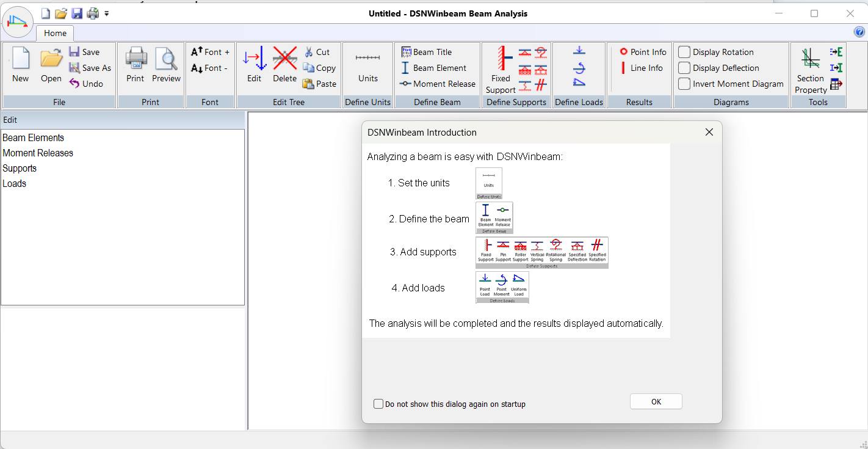
Task: Add a point load to the beam
Action: [x=579, y=51]
